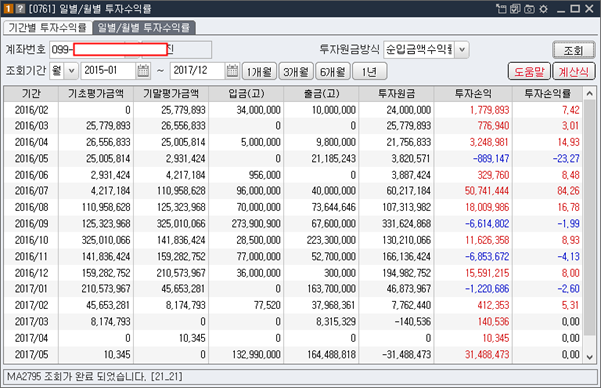Screen dimensions: 602x389
Task: Choose the 1년 period button
Action: pos(369,71)
